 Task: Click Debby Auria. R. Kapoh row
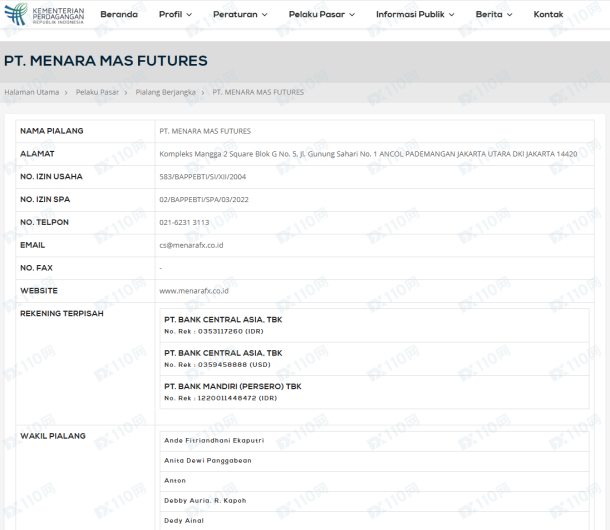click(374, 501)
